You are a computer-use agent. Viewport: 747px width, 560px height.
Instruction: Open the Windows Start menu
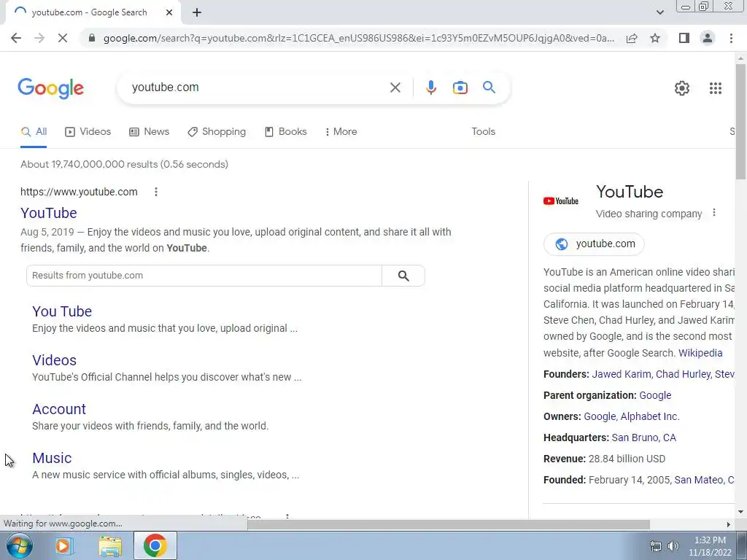coord(19,545)
